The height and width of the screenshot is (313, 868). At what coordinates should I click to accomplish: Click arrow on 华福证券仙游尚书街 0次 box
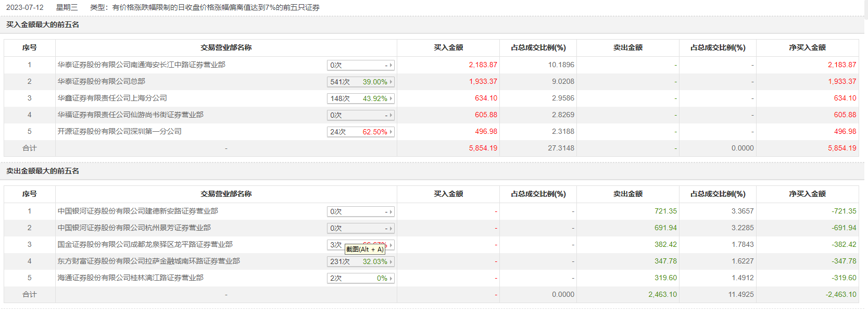pyautogui.click(x=391, y=115)
